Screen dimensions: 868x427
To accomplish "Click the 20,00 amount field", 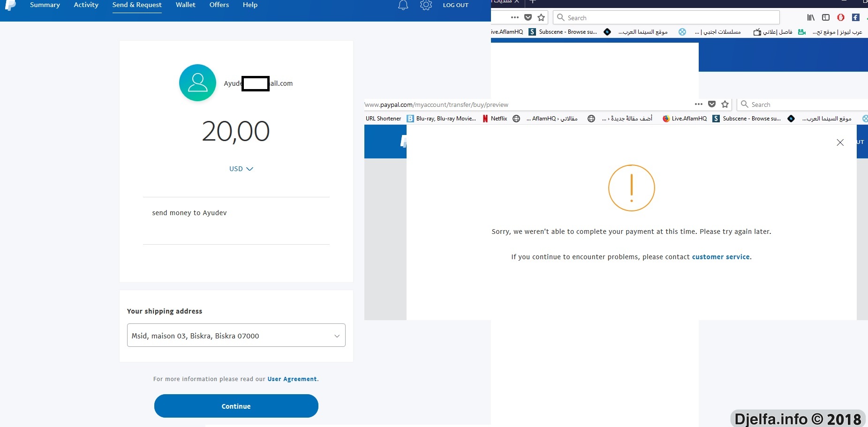I will point(236,131).
